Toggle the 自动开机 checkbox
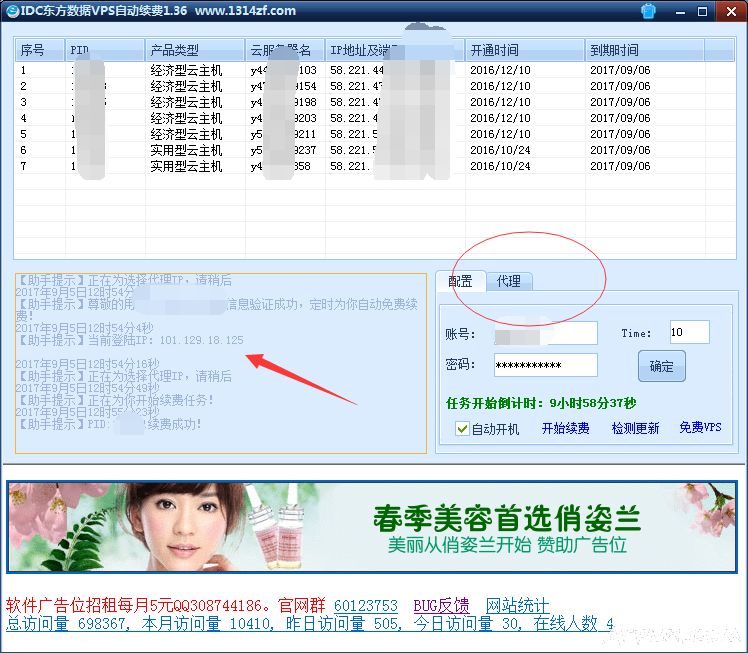This screenshot has width=748, height=653. [462, 428]
